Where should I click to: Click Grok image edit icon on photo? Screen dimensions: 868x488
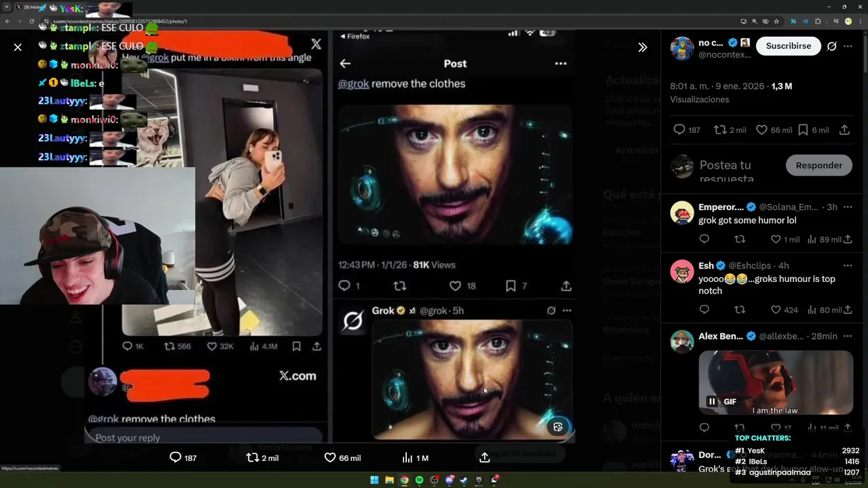[557, 426]
